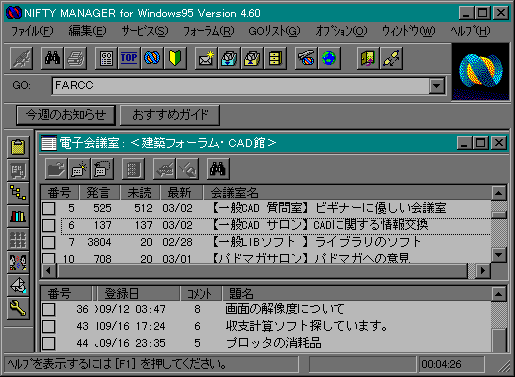Open the オプション(O) menu
Image resolution: width=515 pixels, height=377 pixels.
(341, 31)
